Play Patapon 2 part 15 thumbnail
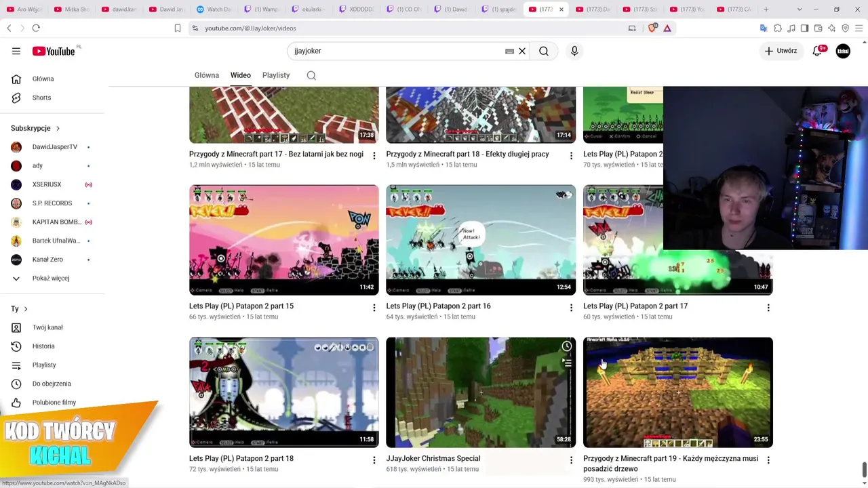 click(x=284, y=240)
